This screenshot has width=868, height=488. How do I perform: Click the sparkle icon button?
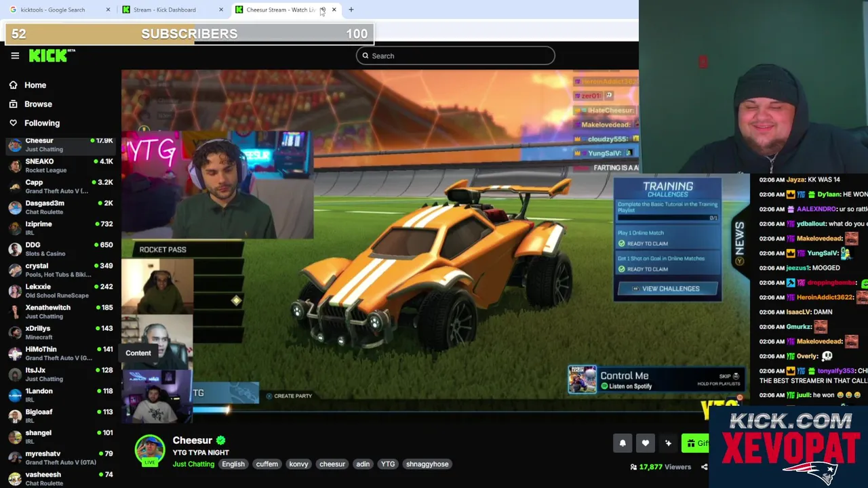point(668,443)
